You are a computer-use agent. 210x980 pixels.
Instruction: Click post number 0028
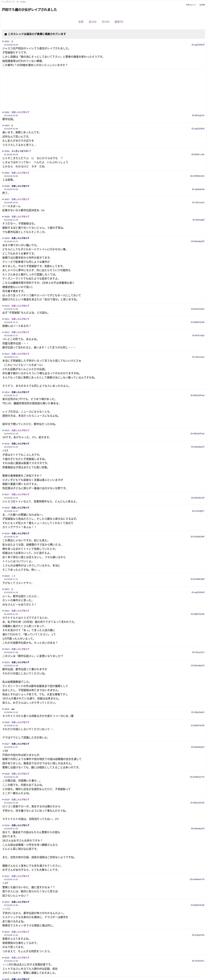click(x=7, y=774)
